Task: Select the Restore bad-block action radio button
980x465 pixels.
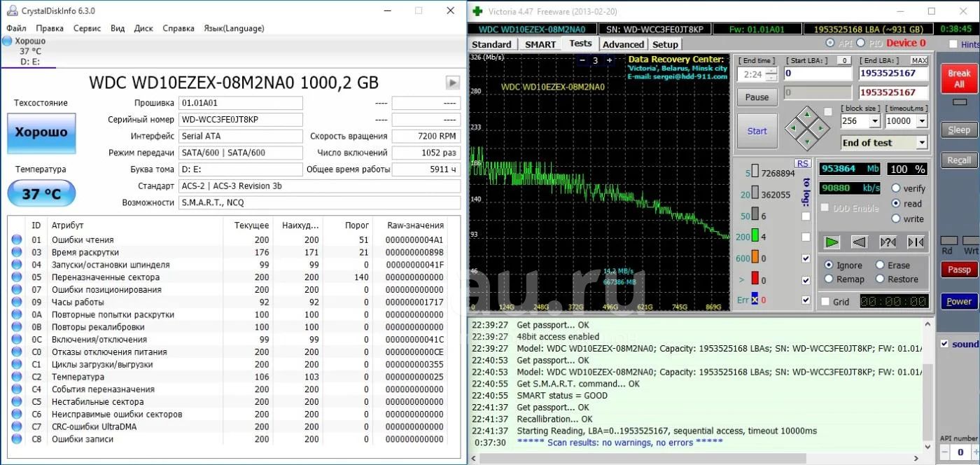Action: [879, 279]
